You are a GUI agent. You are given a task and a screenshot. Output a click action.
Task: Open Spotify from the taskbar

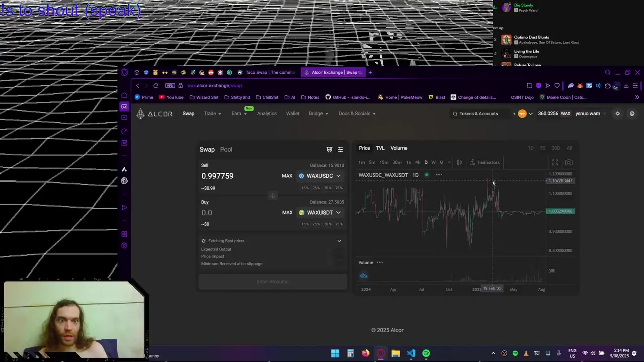426,353
